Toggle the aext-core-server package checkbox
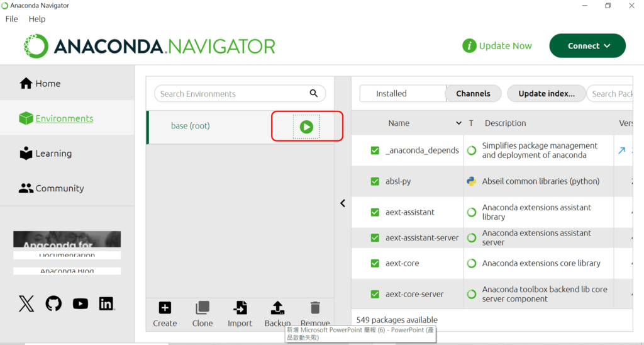Image resolution: width=644 pixels, height=345 pixels. (x=375, y=294)
